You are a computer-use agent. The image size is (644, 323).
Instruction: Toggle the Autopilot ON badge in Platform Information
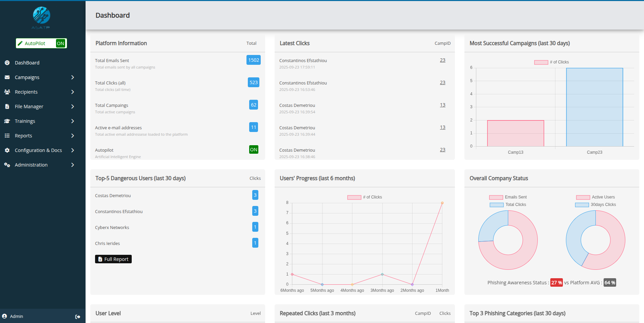pyautogui.click(x=254, y=150)
